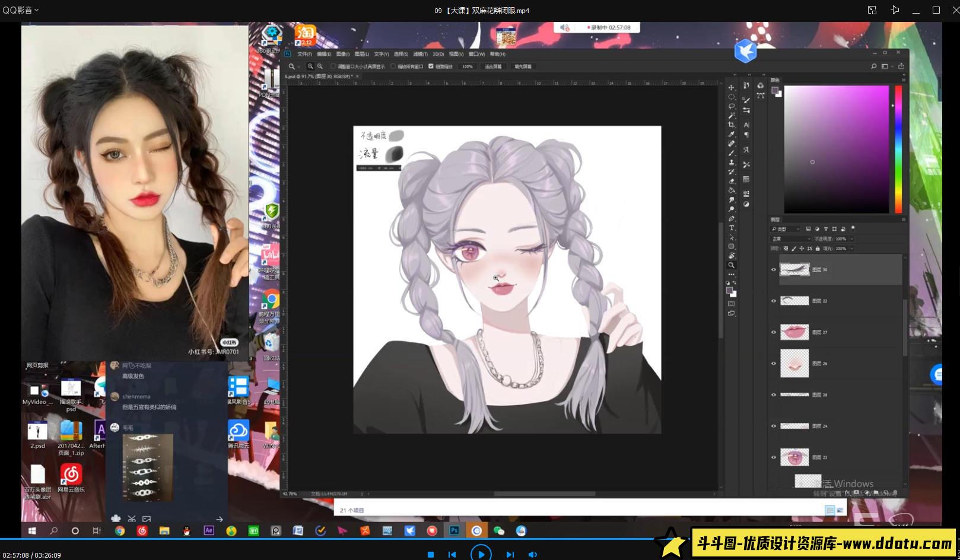960x560 pixels.
Task: Filter layers by pixel layer icon
Action: point(808,229)
